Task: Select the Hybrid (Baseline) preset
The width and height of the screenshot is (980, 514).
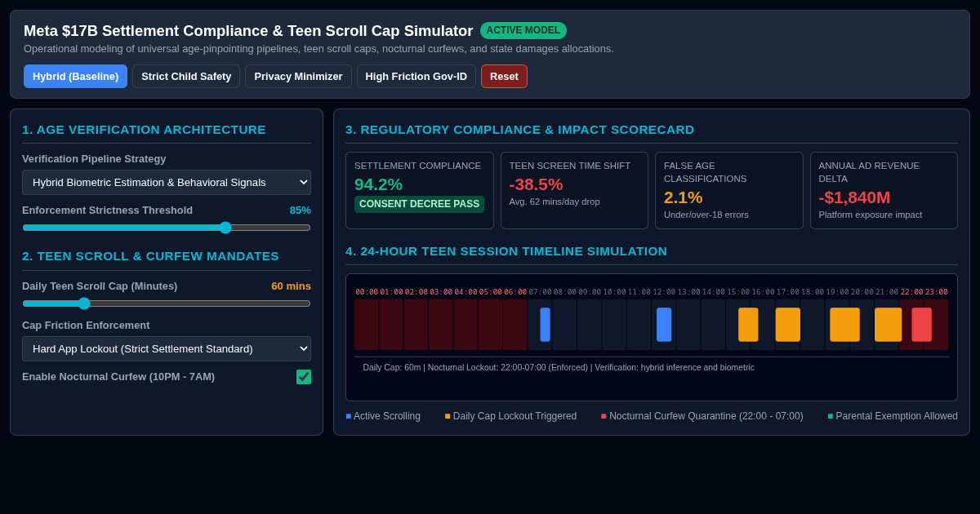Action: (75, 76)
